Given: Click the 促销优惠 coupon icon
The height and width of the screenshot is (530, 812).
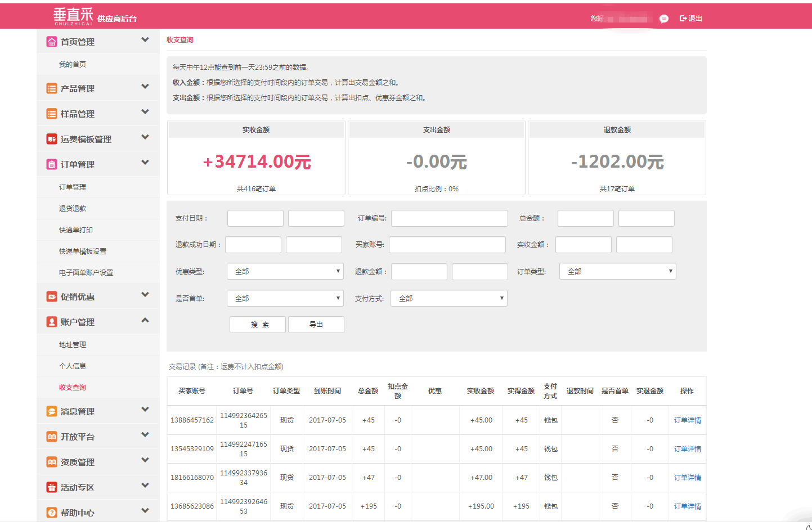Looking at the screenshot, I should (52, 297).
